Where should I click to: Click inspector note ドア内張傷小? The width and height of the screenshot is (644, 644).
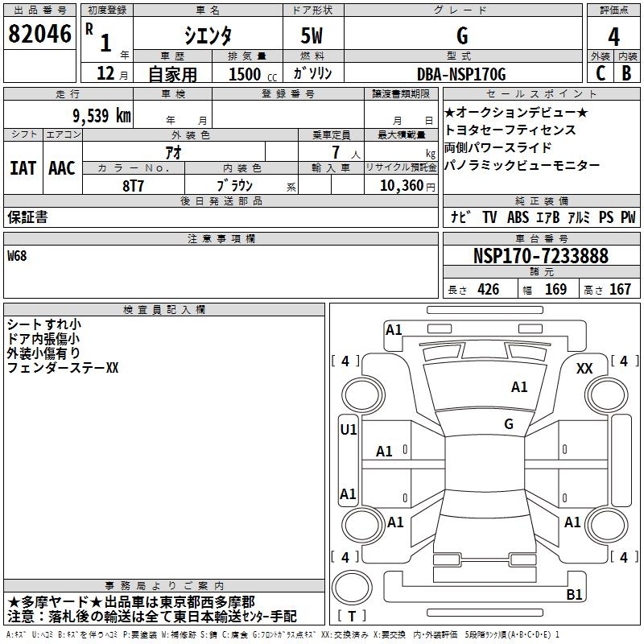pyautogui.click(x=43, y=339)
